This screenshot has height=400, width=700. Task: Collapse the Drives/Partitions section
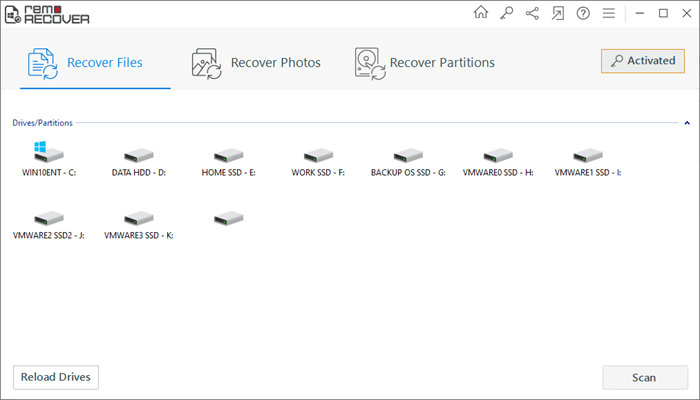pos(687,123)
